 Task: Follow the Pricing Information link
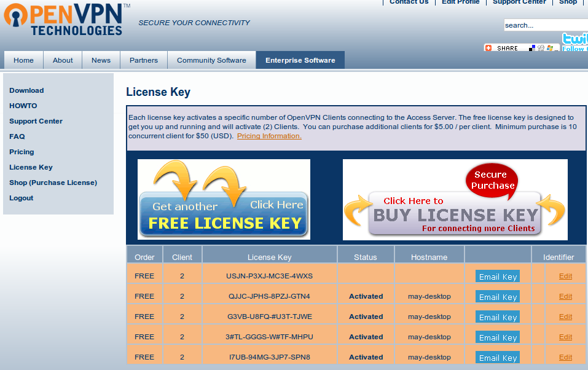[269, 136]
